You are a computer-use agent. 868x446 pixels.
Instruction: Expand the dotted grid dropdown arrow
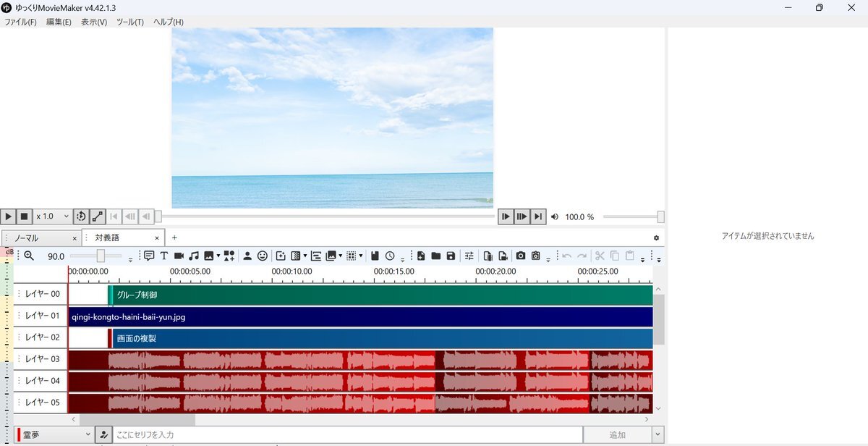click(361, 256)
